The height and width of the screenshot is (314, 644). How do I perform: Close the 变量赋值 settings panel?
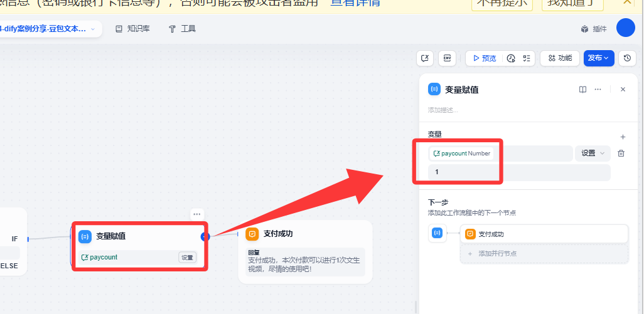(x=623, y=90)
